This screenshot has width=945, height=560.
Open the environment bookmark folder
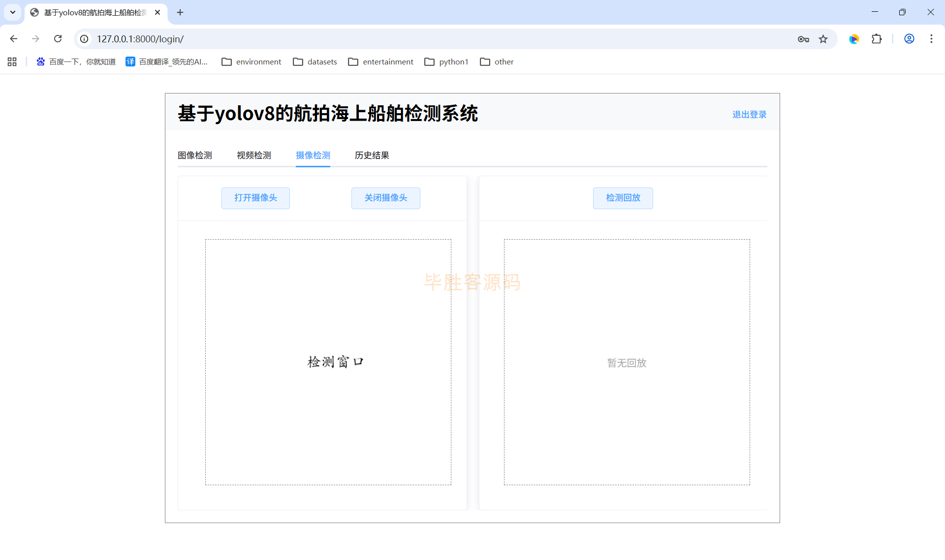252,62
